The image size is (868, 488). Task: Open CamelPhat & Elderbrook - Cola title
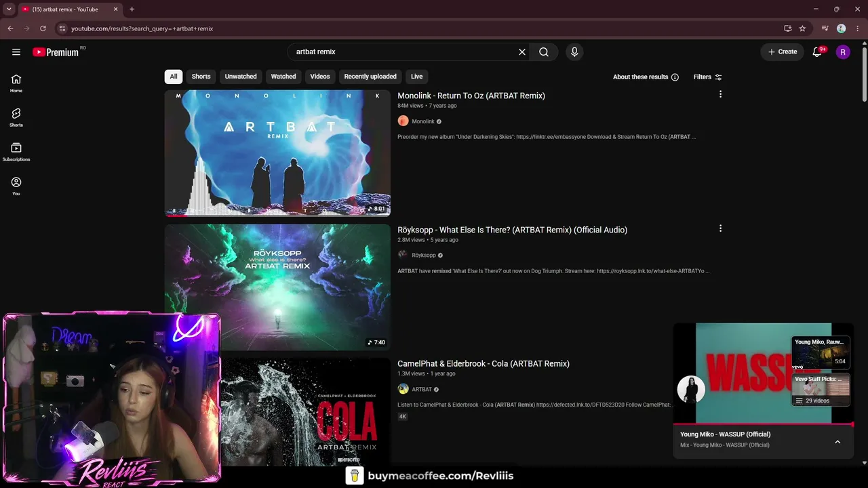tap(484, 364)
